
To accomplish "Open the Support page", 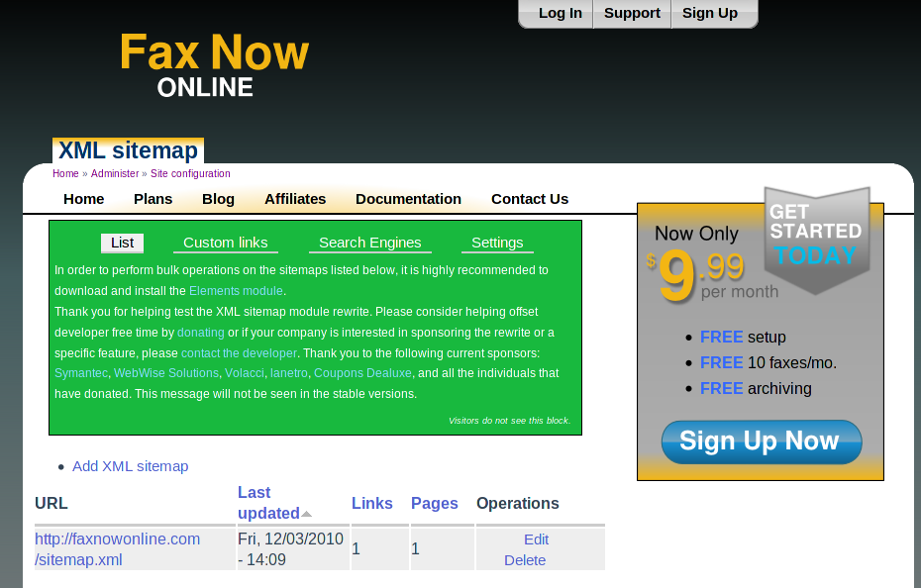I will [632, 13].
